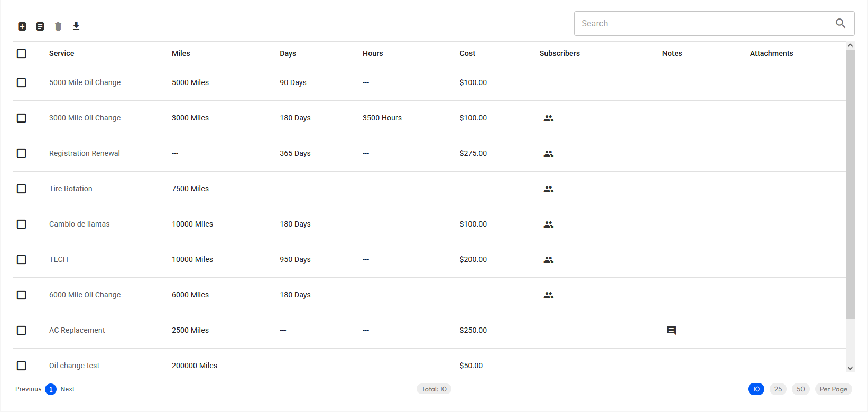Click the scrollbar down arrow
The height and width of the screenshot is (412, 868).
tap(850, 368)
